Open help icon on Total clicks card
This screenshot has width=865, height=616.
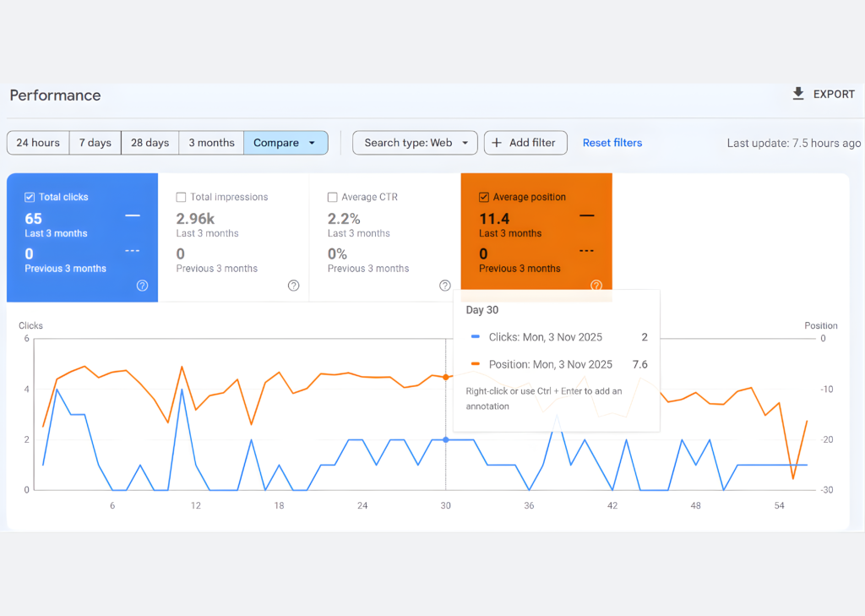142,286
